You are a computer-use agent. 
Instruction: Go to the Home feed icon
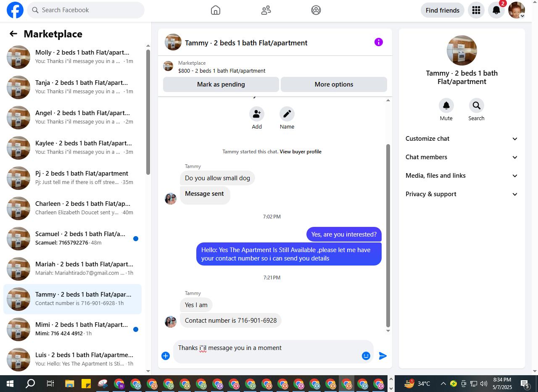tap(216, 10)
